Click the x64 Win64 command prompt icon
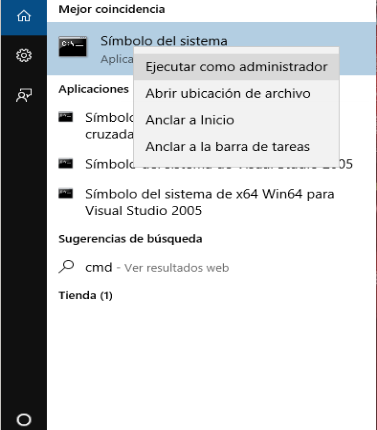The image size is (377, 430). (x=66, y=194)
